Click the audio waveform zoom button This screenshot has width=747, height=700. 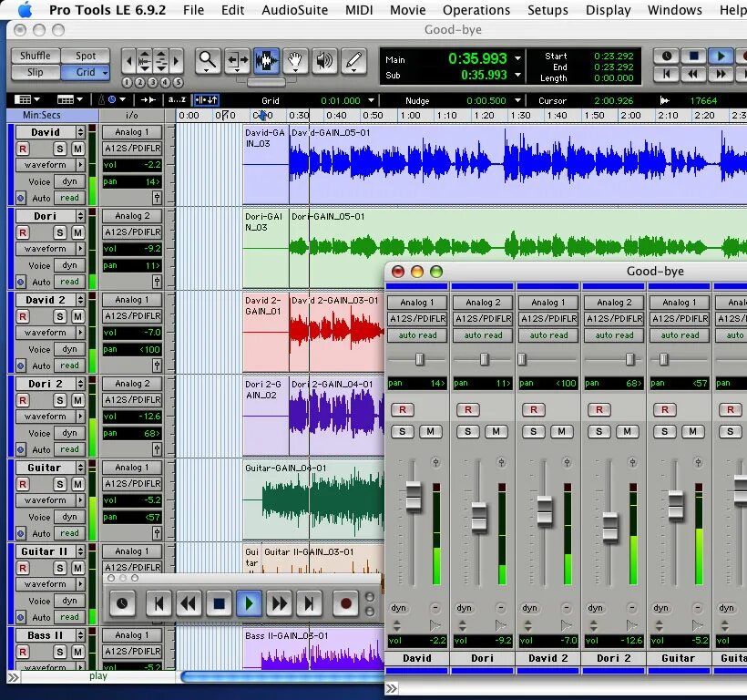144,61
